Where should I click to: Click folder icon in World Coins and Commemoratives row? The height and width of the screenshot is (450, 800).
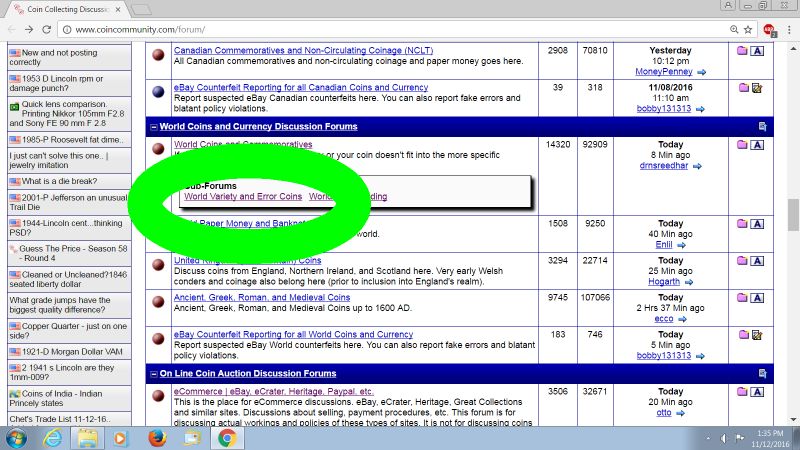coord(742,145)
